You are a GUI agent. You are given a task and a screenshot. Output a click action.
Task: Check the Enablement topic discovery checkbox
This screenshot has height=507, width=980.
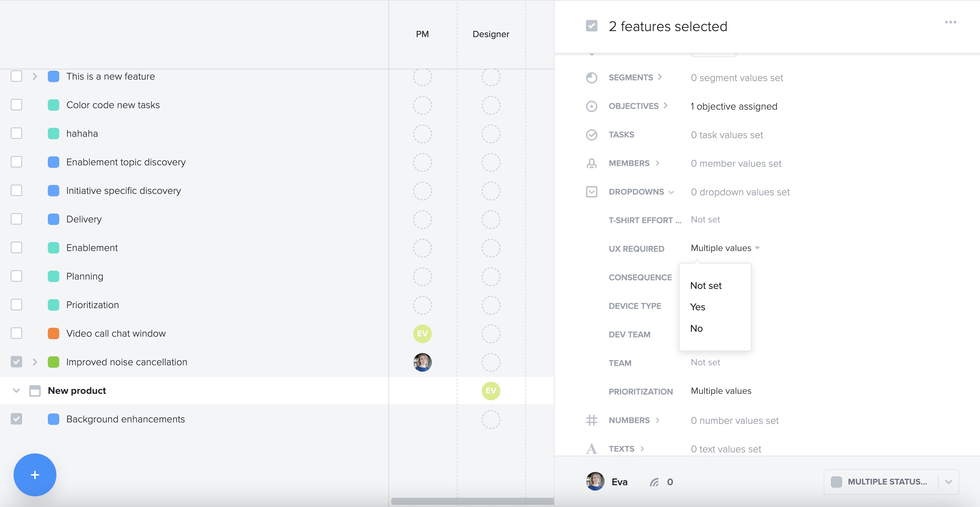click(16, 162)
